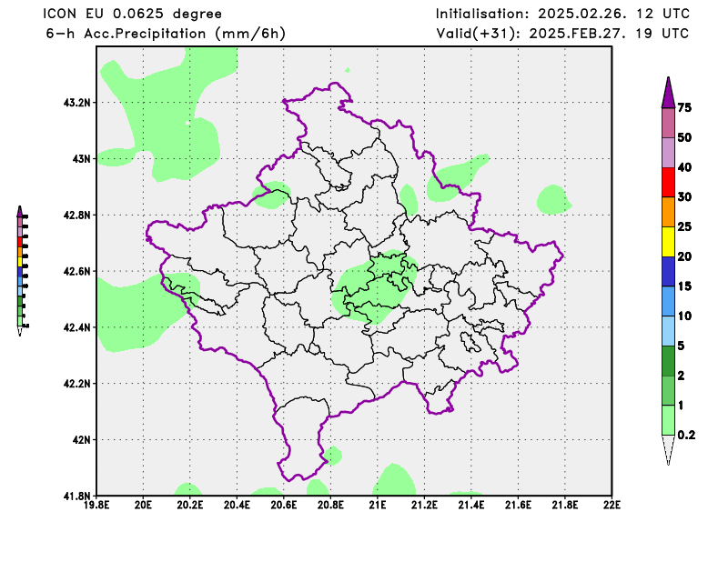
Task: Click the medium green 1–2 mm legend band
Action: [x=668, y=390]
